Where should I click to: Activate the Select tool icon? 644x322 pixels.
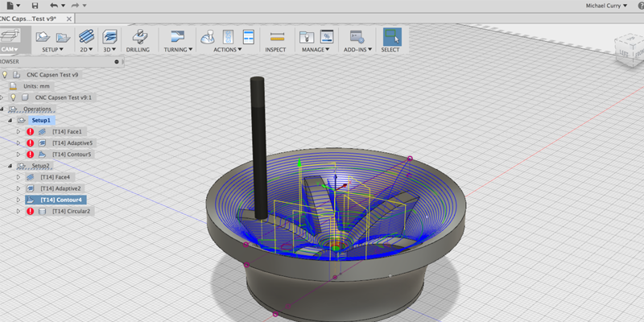click(x=391, y=36)
